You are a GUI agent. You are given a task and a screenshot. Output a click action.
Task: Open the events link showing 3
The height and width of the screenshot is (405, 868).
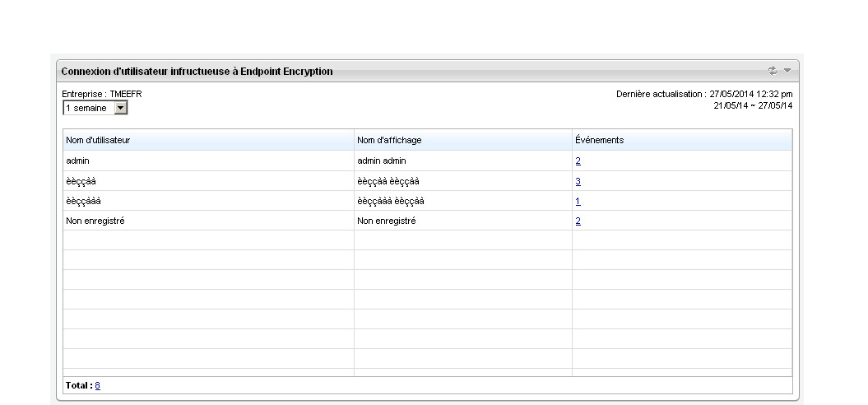(x=578, y=181)
